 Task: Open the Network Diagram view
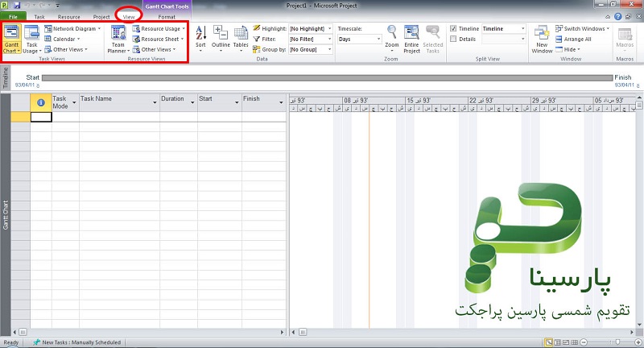pyautogui.click(x=72, y=29)
